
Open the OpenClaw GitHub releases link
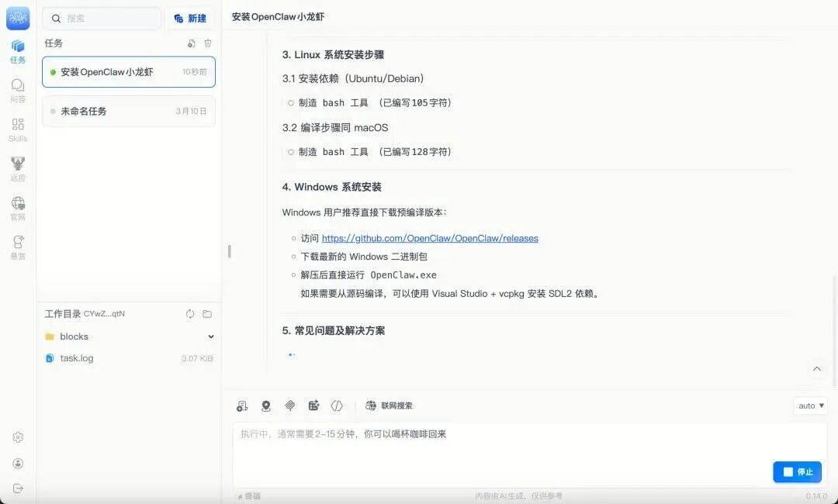coord(430,238)
